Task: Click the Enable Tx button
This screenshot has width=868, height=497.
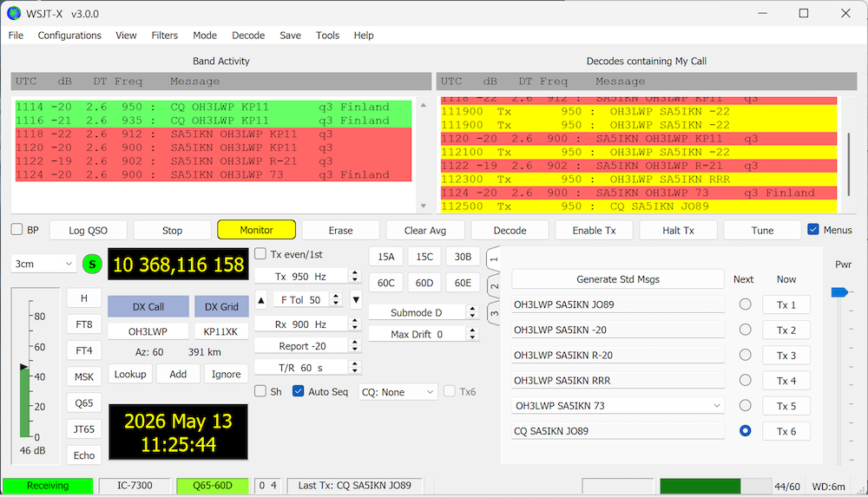Action: [594, 230]
